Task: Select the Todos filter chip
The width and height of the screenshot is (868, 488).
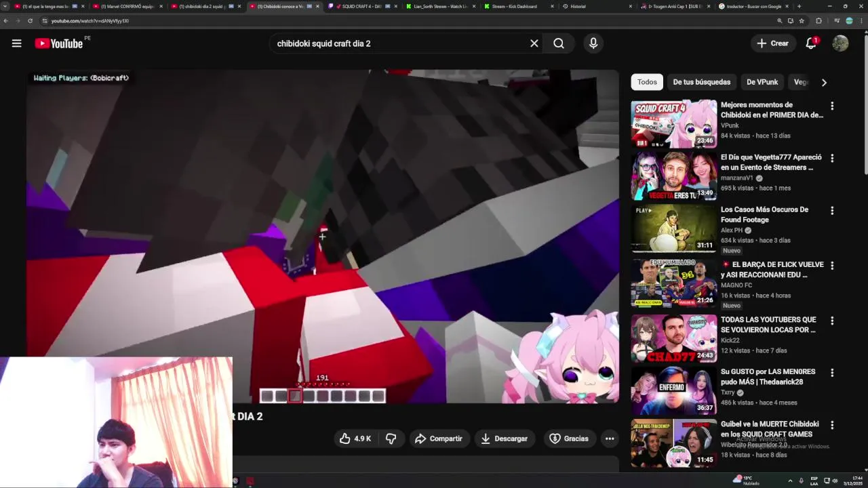Action: (x=647, y=82)
